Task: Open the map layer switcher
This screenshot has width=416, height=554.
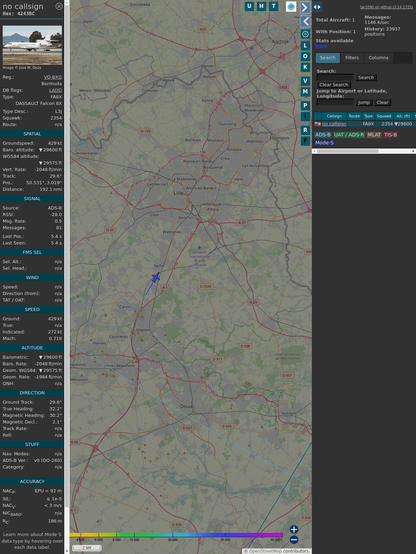Action: pyautogui.click(x=291, y=7)
